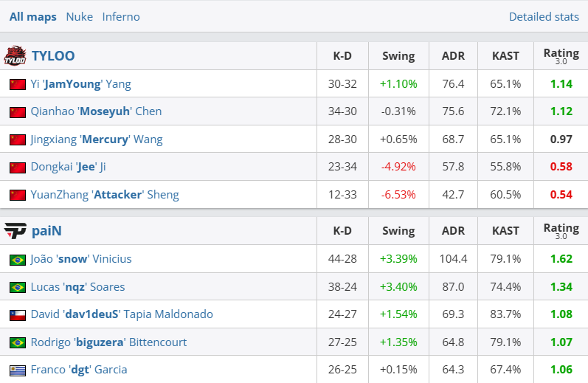Open the TYLOO team name link

[53, 55]
